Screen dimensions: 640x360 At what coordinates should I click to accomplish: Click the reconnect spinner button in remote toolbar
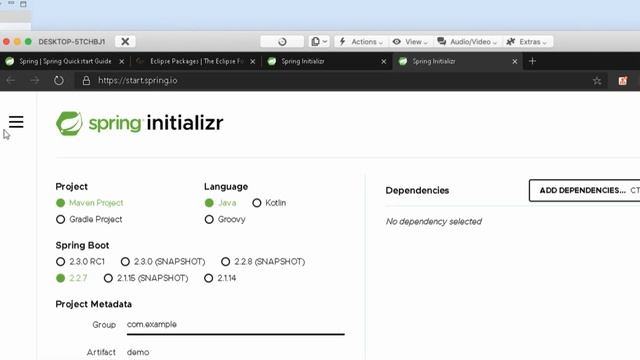tap(282, 42)
